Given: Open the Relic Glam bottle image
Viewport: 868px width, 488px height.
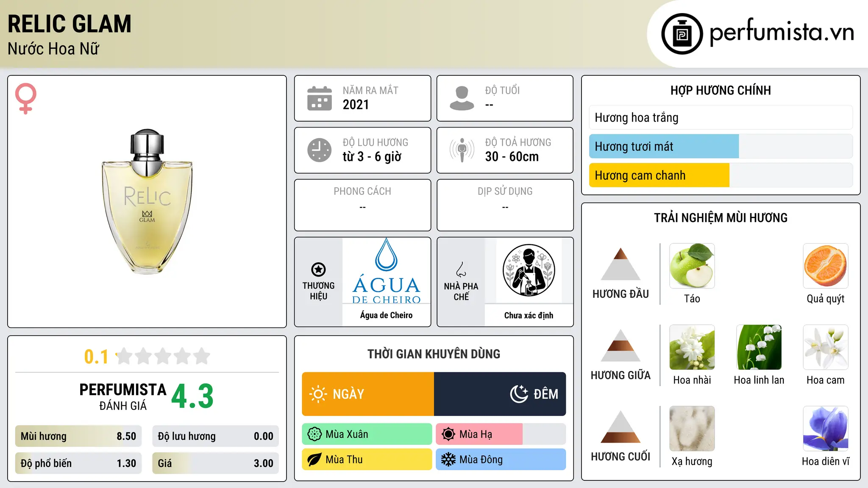Looking at the screenshot, I should (x=147, y=202).
